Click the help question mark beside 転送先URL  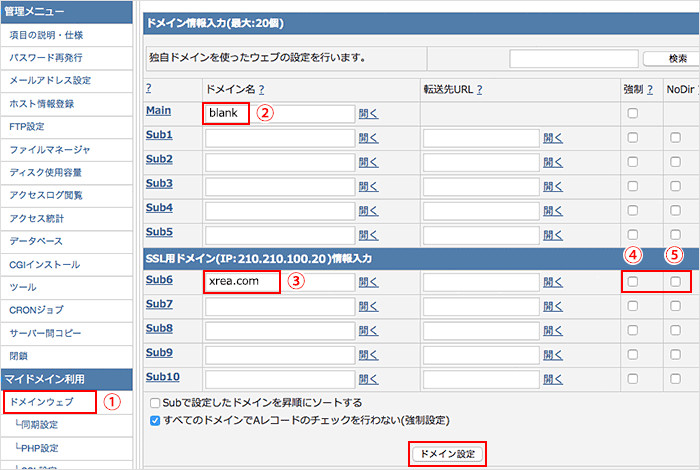tap(479, 89)
